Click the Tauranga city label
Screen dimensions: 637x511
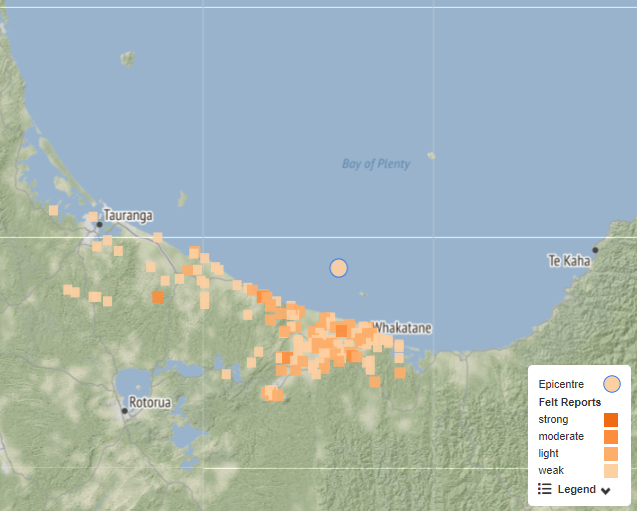[x=128, y=215]
